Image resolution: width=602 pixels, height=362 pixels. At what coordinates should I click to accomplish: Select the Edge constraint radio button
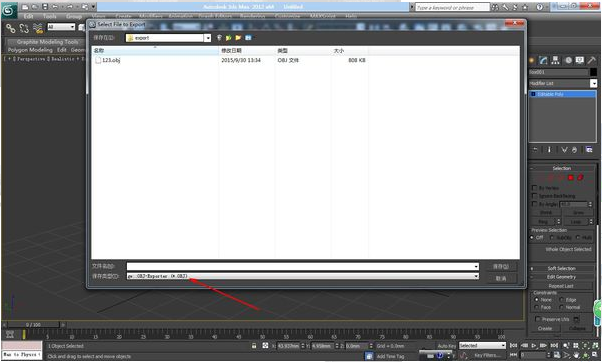click(562, 299)
